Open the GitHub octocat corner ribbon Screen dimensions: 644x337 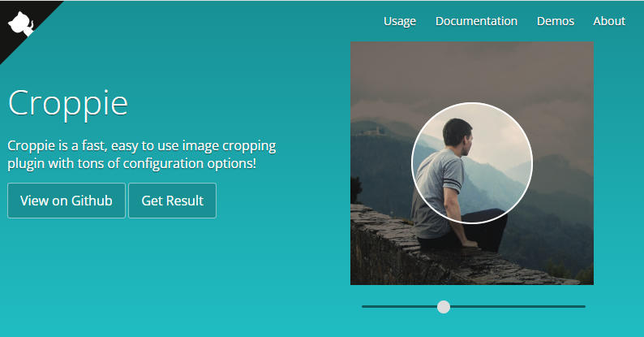coord(20,24)
